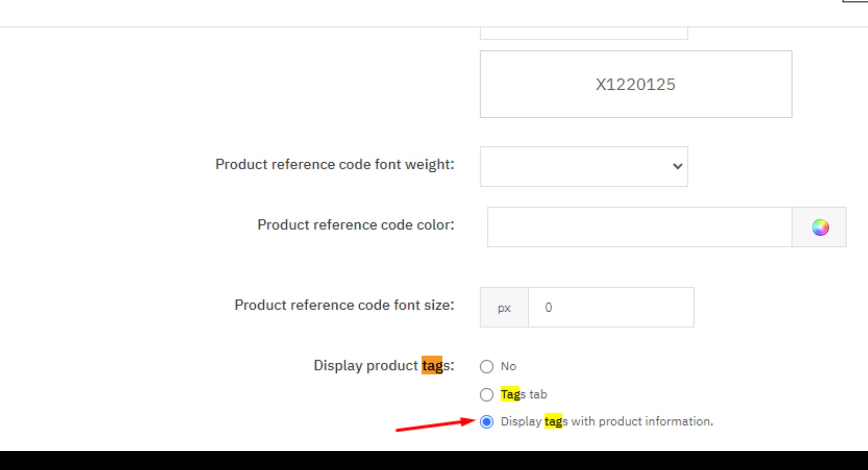Select the No radio button
This screenshot has height=470, width=868.
pyautogui.click(x=486, y=366)
